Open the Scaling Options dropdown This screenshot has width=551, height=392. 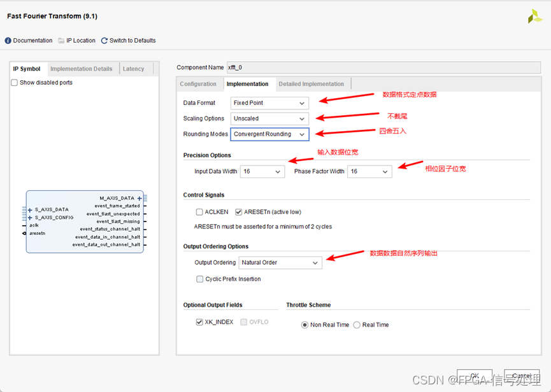[x=269, y=118]
